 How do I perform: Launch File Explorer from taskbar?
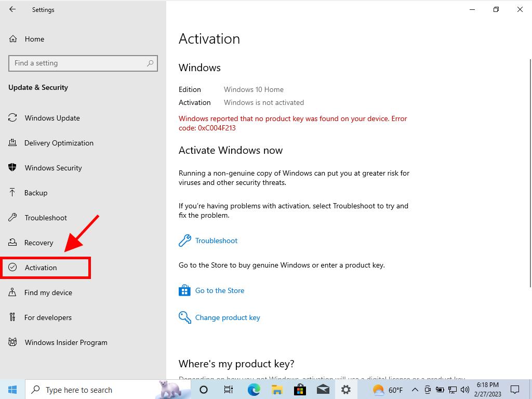277,390
